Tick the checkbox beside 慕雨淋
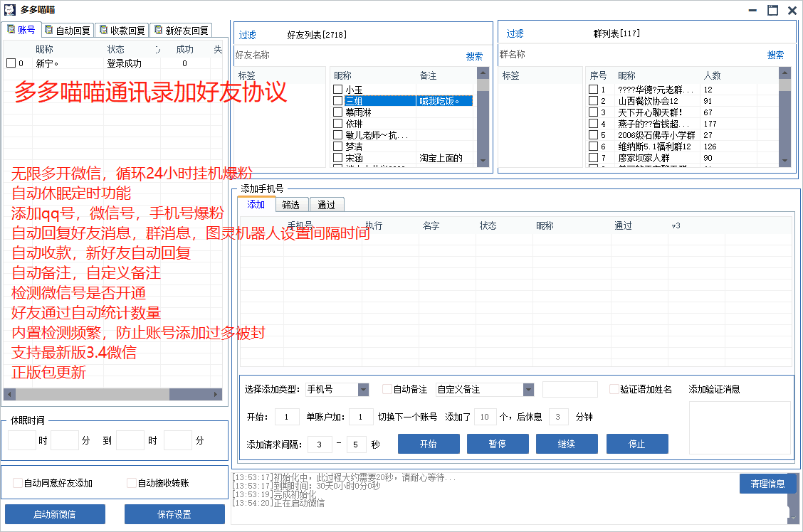Image resolution: width=803 pixels, height=532 pixels. click(337, 112)
